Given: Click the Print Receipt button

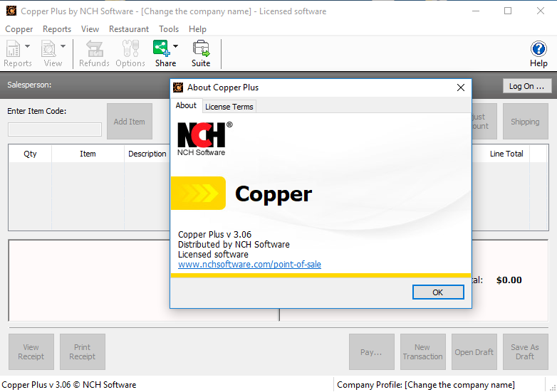Looking at the screenshot, I should 83,352.
